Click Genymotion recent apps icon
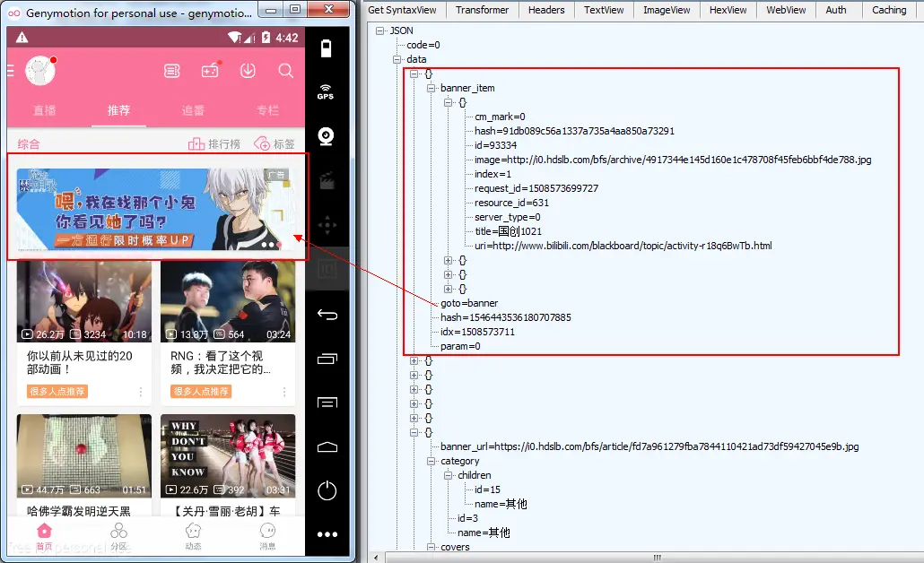924x563 pixels. pyautogui.click(x=327, y=359)
